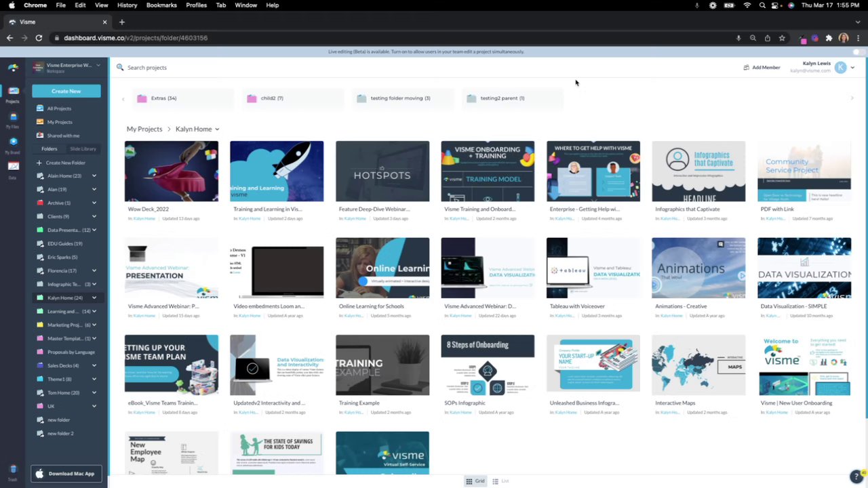This screenshot has height=488, width=868.
Task: Open the Kalyn Home breadcrumb dropdown
Action: 217,129
